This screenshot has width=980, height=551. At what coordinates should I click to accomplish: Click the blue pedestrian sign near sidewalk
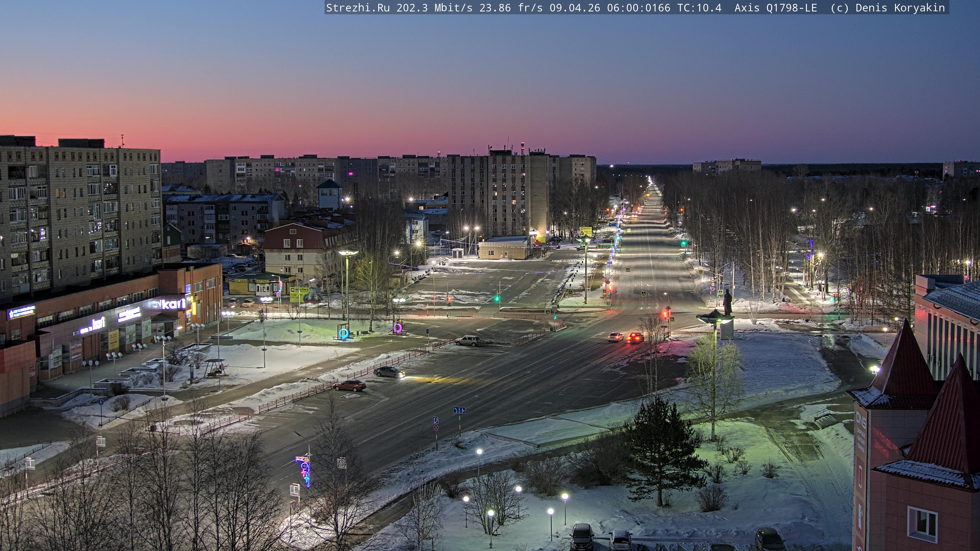[x=101, y=402]
